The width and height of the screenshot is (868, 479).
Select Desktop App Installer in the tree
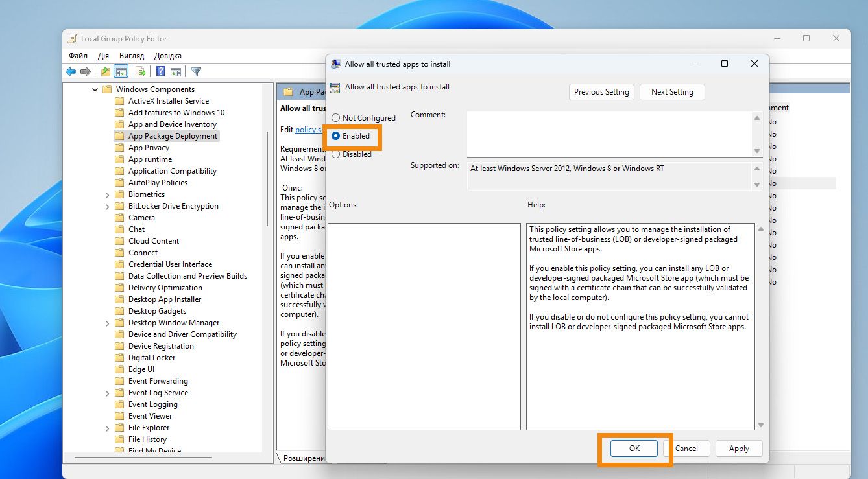(x=165, y=299)
